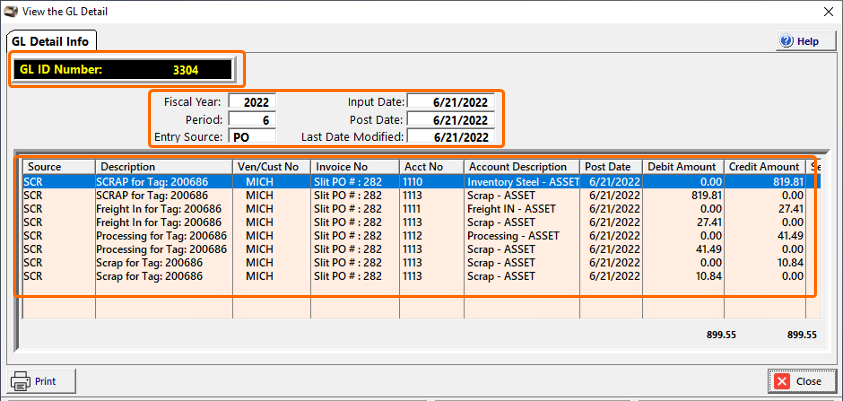
Task: Close the window using title bar X
Action: click(825, 11)
